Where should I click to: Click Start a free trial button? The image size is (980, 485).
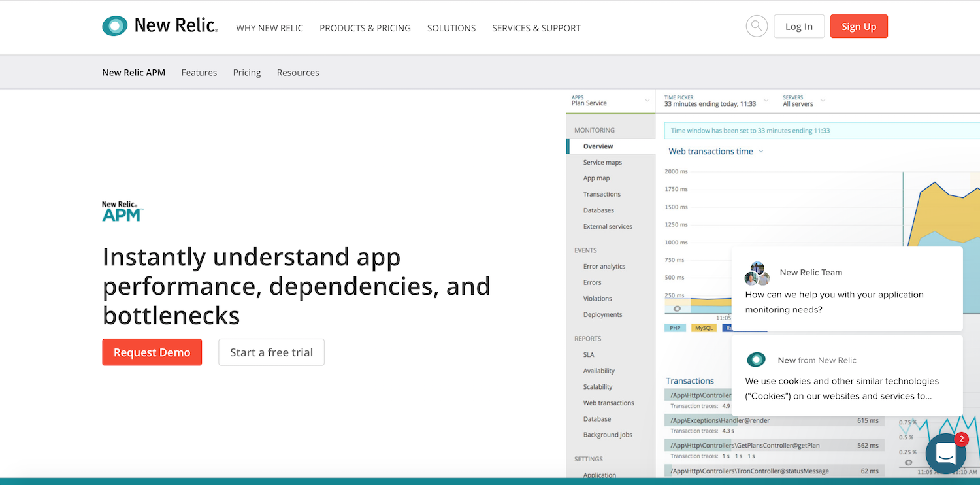point(271,352)
